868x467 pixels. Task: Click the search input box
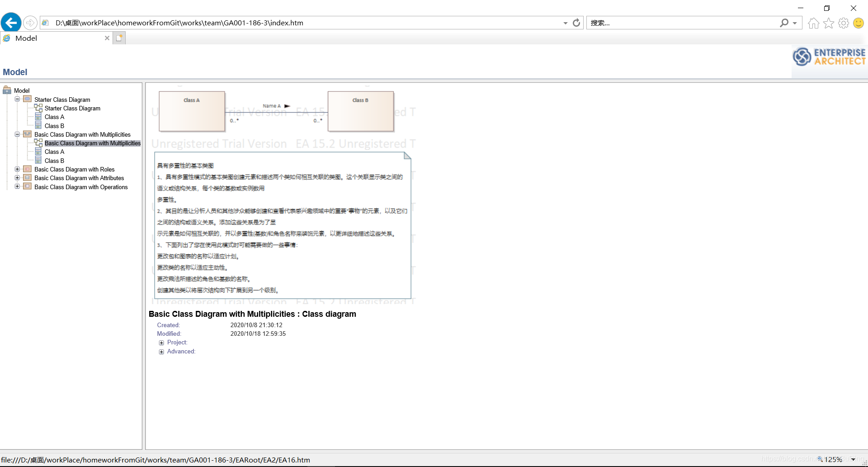tap(683, 23)
